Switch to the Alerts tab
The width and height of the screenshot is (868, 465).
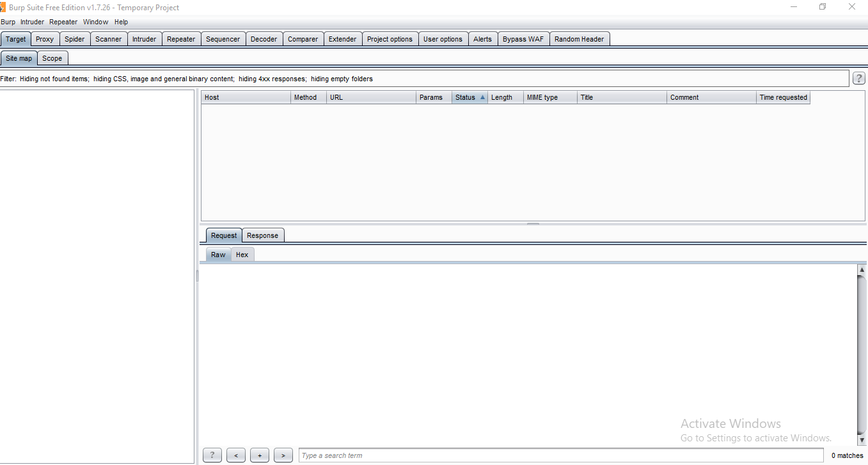(483, 39)
